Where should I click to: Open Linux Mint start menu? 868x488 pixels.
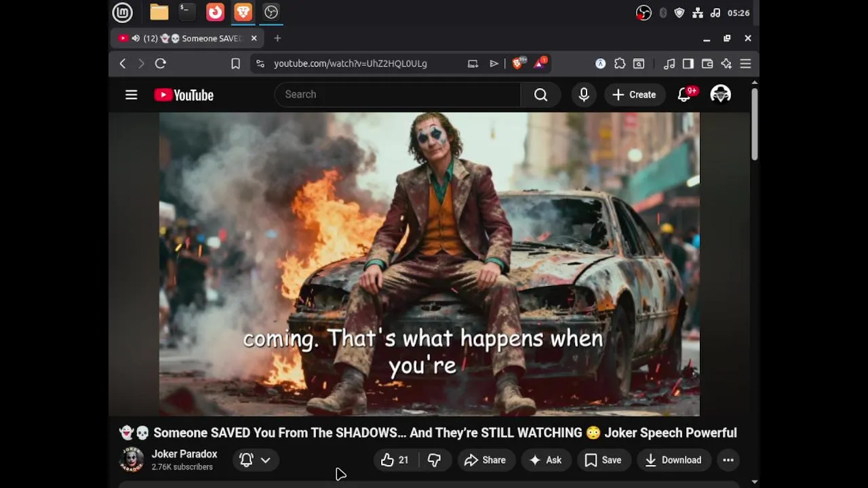(x=123, y=12)
